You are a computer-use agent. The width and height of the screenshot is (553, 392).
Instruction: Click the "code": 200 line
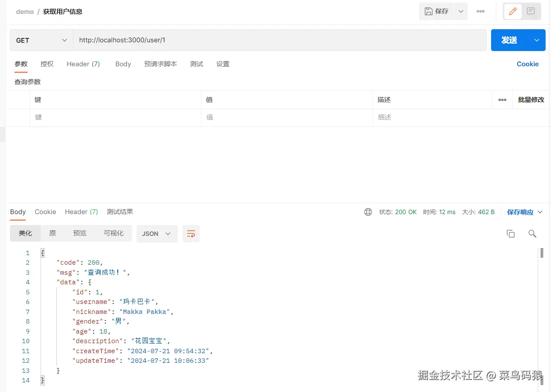(x=80, y=262)
